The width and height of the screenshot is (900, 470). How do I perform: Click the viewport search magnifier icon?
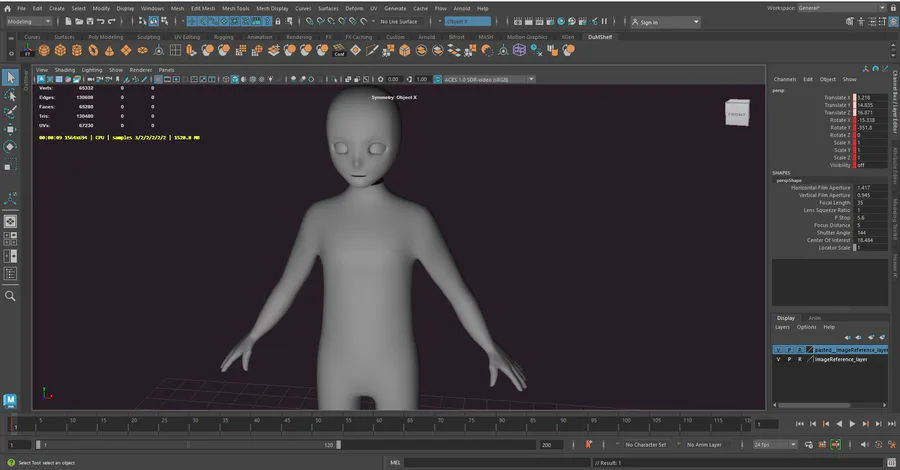10,296
